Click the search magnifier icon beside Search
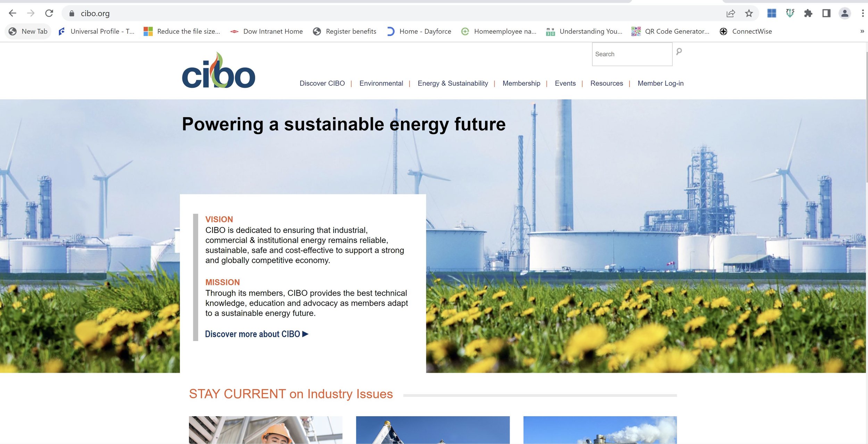 coord(679,52)
